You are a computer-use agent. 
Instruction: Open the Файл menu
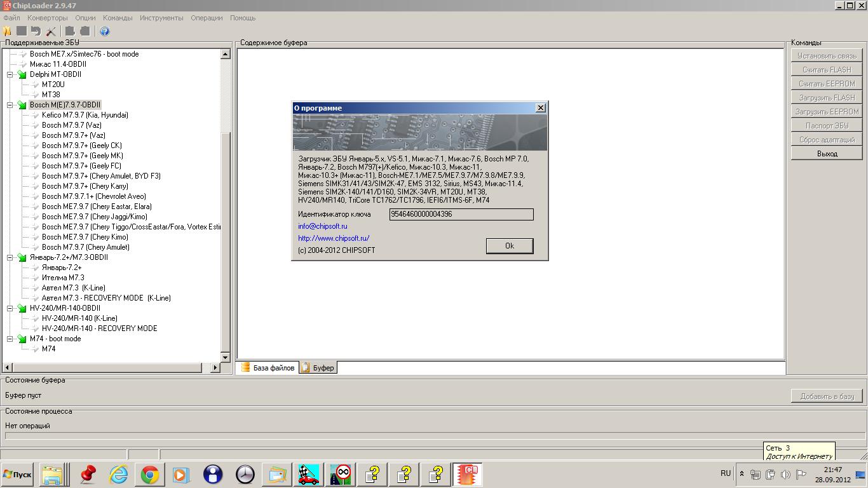point(11,18)
